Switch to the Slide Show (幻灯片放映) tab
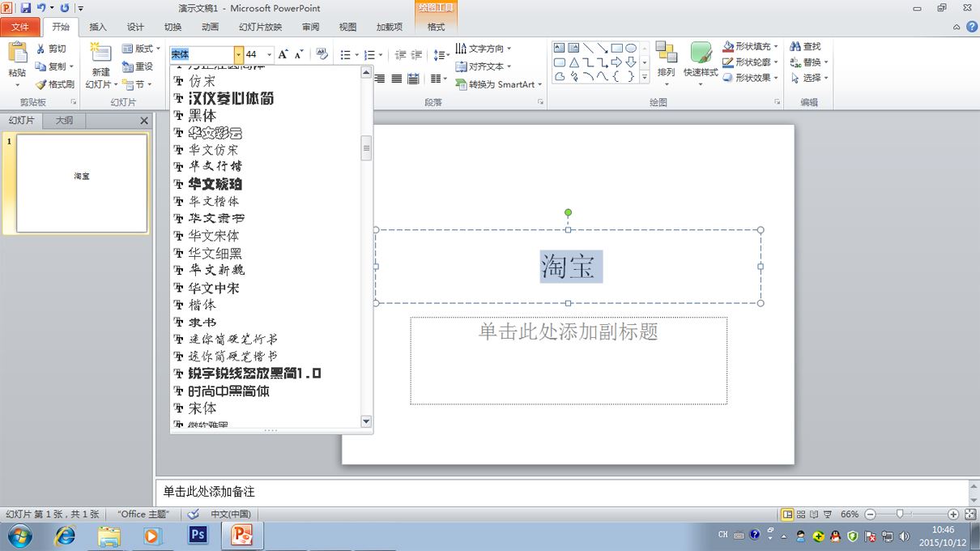Viewport: 980px width, 551px height. pos(260,27)
